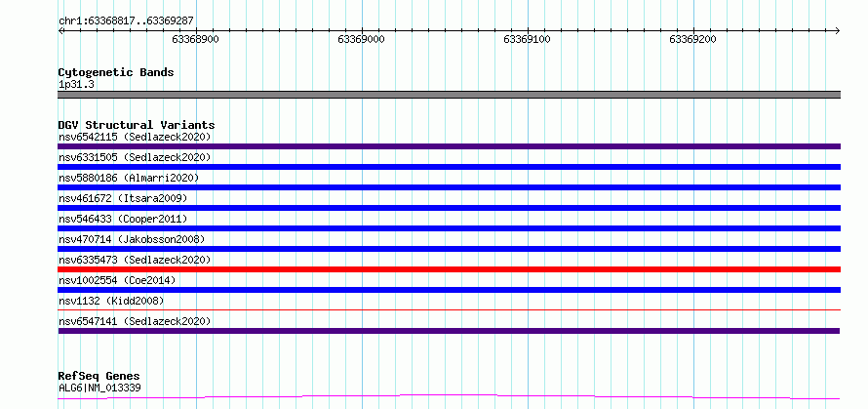Click the nsv470714 (Jakobsson2008) label
Screen dimensions: 868x409
[132, 239]
